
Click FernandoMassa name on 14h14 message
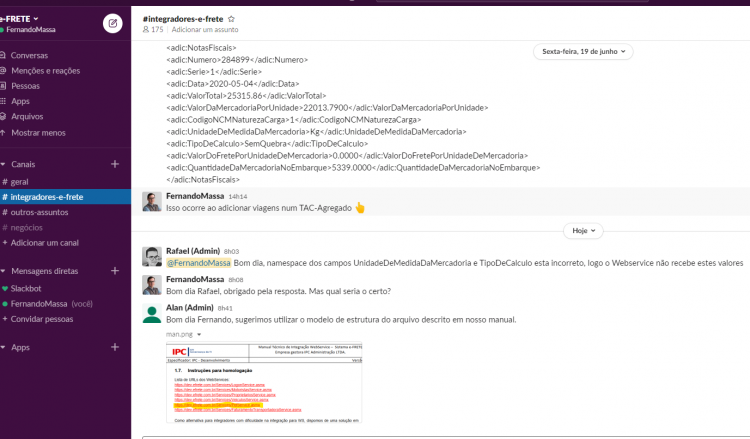coord(195,196)
